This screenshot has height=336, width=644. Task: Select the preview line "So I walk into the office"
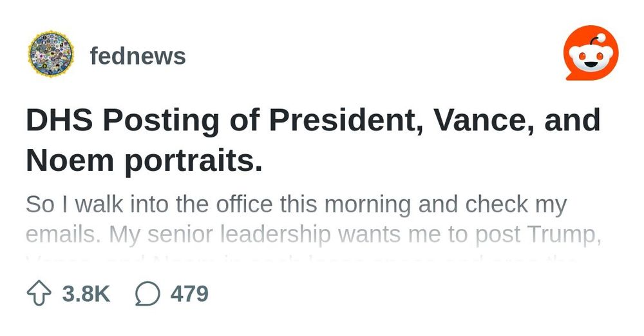pos(296,204)
